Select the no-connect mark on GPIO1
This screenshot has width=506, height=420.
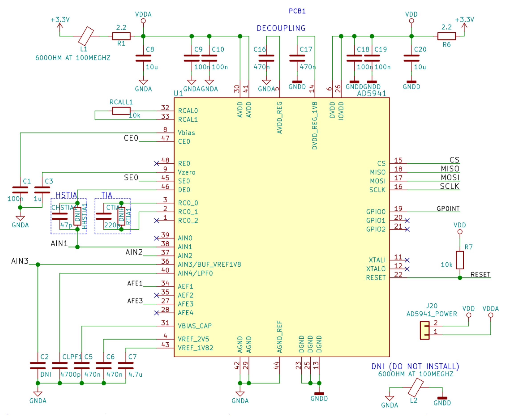click(407, 220)
